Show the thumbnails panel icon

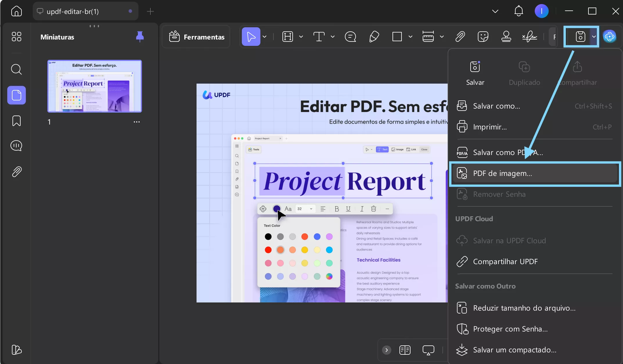pyautogui.click(x=17, y=95)
